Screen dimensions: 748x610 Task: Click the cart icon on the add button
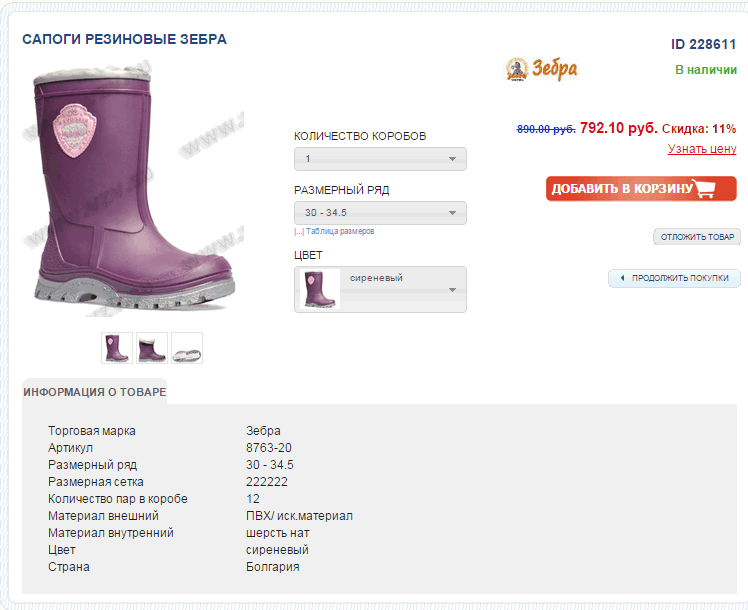(x=705, y=189)
